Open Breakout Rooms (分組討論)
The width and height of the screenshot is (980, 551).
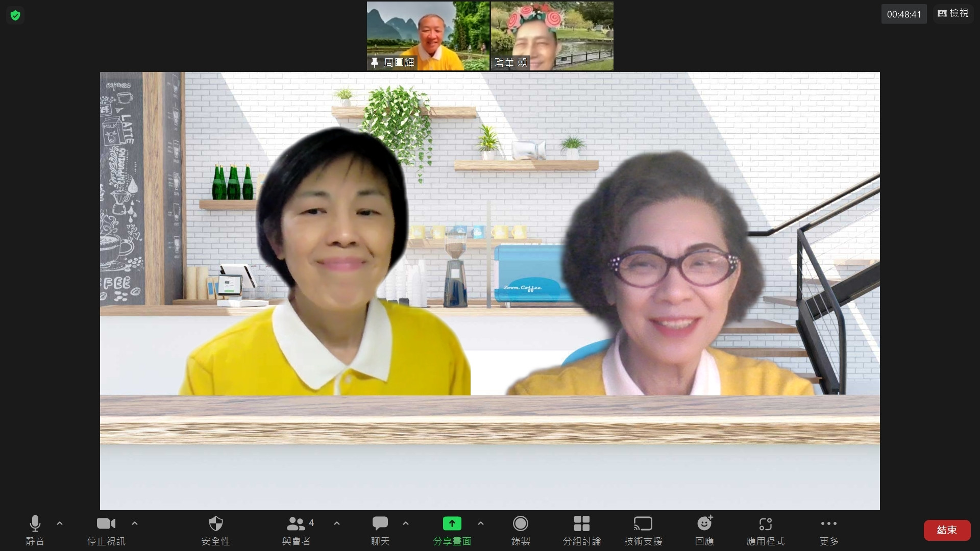[581, 530]
